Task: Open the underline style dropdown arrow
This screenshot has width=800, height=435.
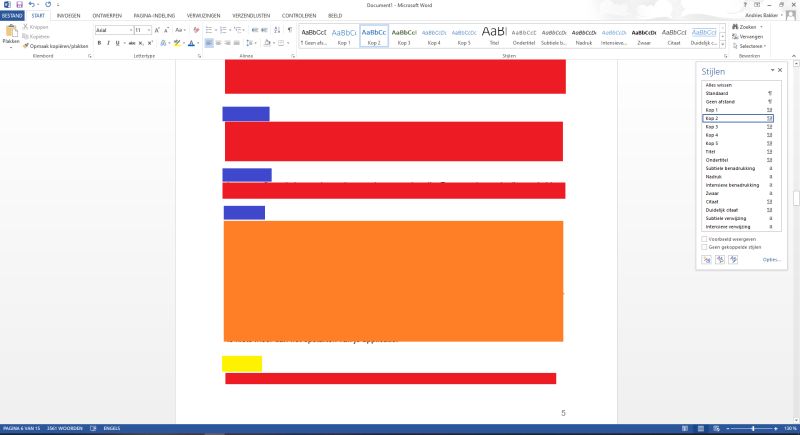Action: click(123, 43)
